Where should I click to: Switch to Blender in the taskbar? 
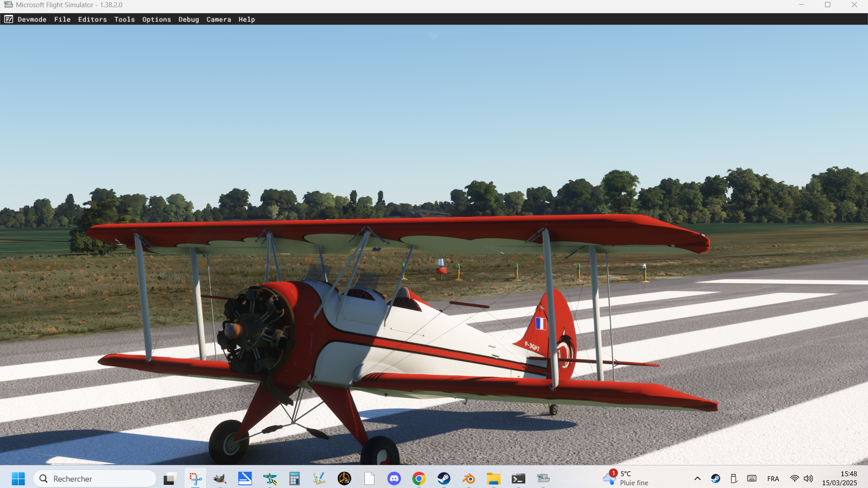point(469,479)
